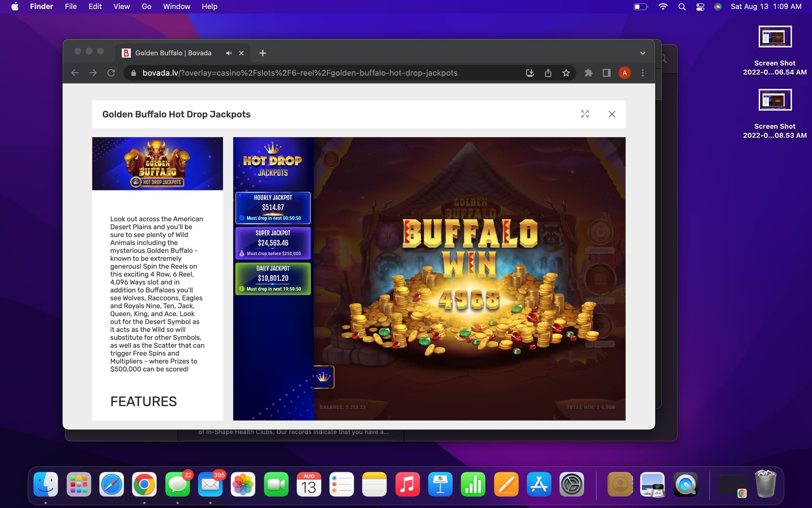Bookmark this page with the star icon
Image resolution: width=812 pixels, height=508 pixels.
coord(566,73)
